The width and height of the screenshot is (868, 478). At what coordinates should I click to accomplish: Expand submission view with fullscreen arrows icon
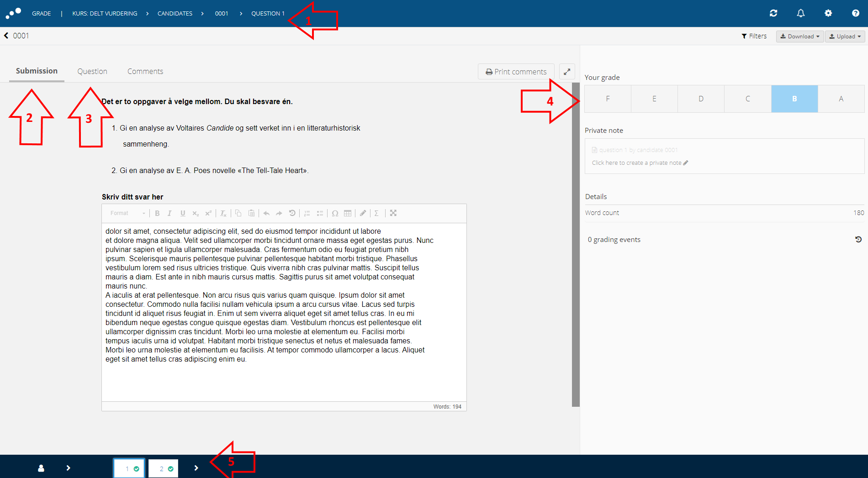567,72
